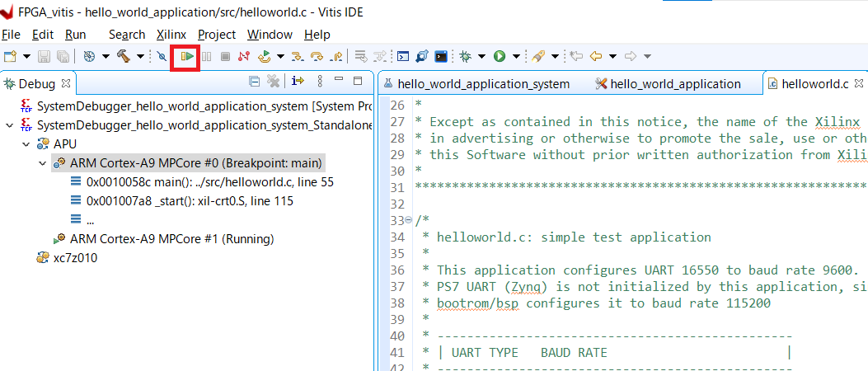Click the Forward navigation arrow
Image resolution: width=868 pixels, height=371 pixels.
[x=631, y=56]
